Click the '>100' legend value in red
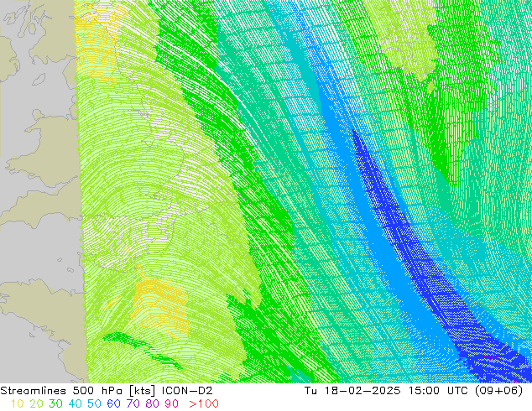 pos(204,403)
